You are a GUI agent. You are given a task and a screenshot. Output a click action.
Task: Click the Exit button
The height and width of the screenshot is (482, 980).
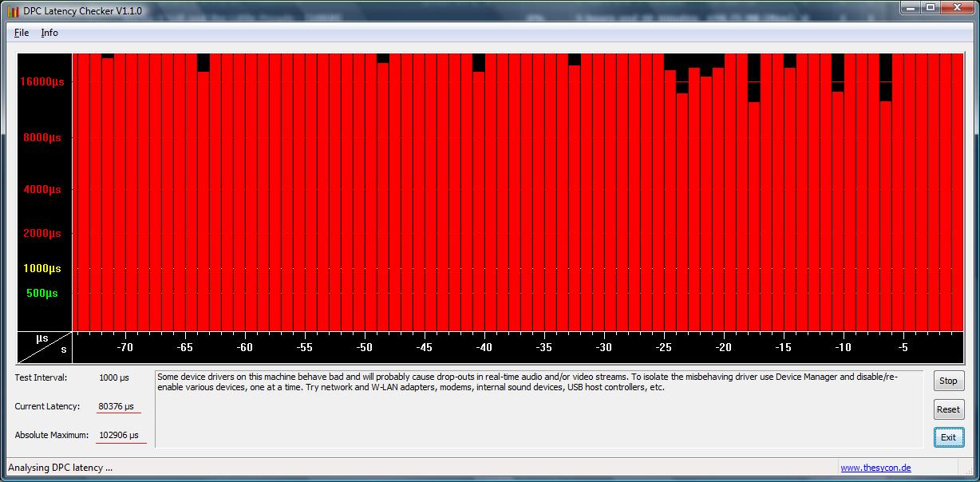tap(948, 437)
